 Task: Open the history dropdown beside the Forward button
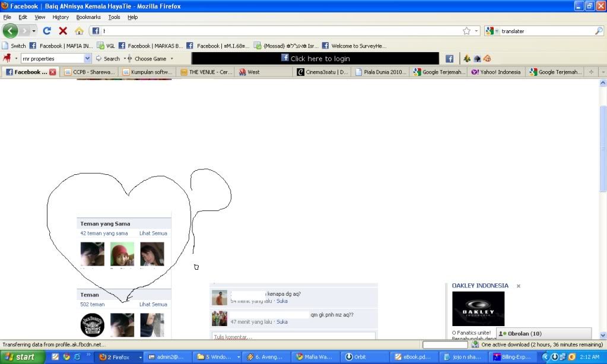click(x=34, y=31)
